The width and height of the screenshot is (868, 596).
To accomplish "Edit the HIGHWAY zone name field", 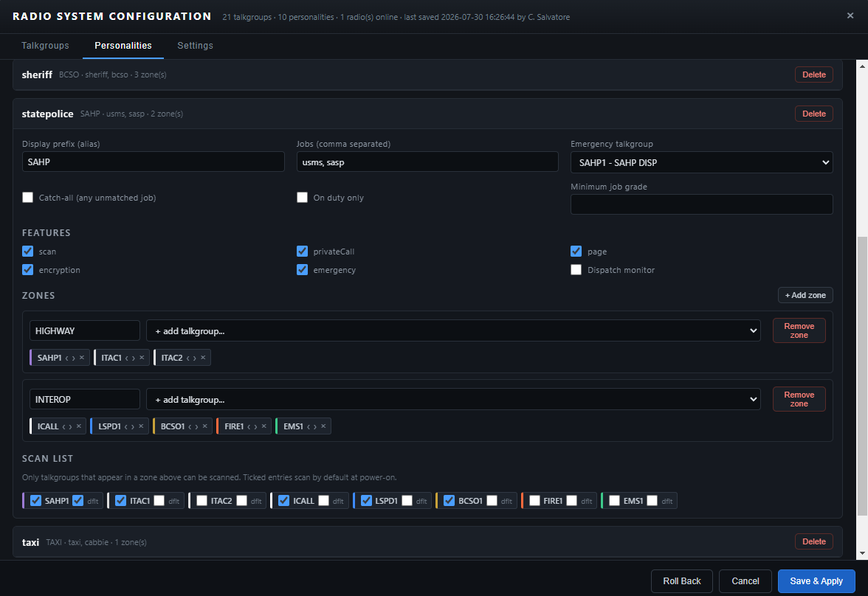I will click(x=85, y=330).
